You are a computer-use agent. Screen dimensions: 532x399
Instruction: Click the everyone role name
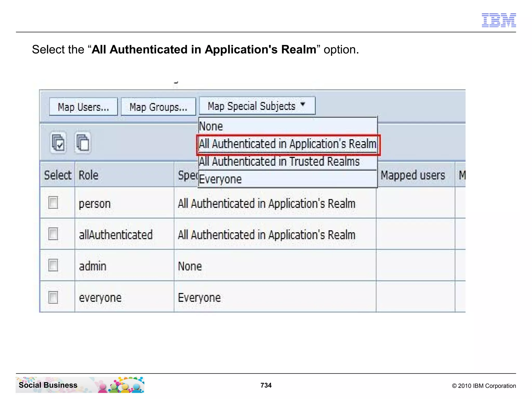point(100,298)
